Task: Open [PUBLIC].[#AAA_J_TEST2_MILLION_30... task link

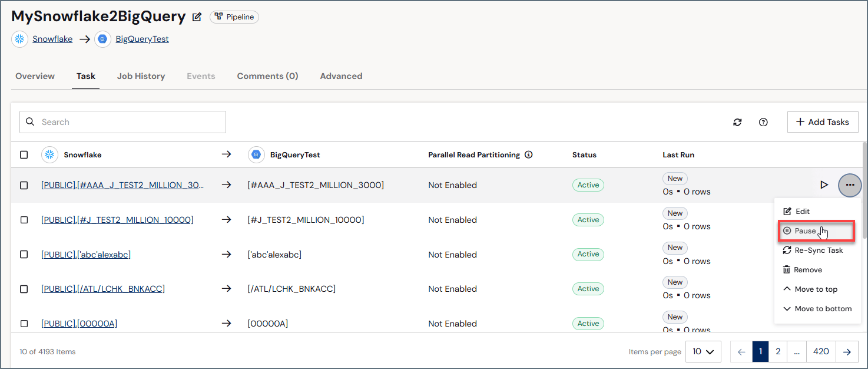Action: [x=122, y=185]
